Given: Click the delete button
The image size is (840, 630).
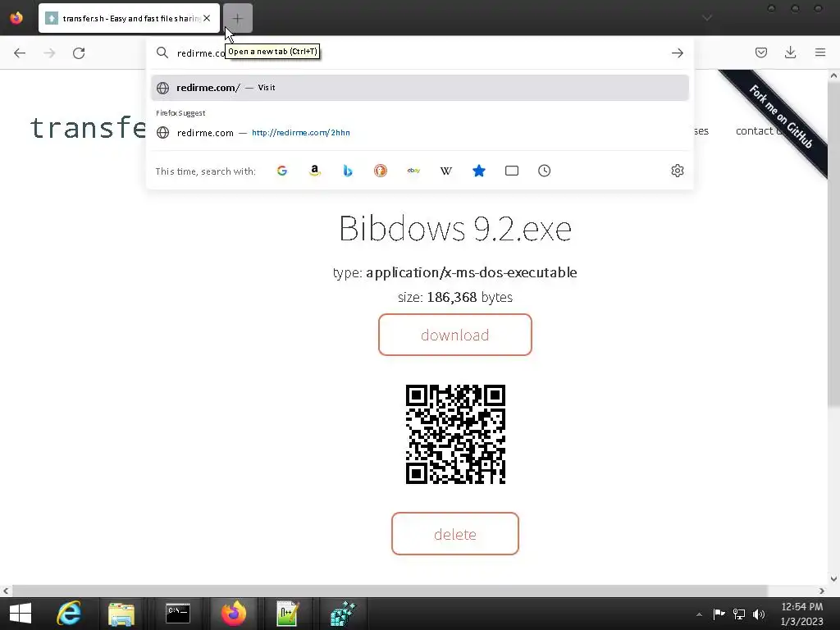Looking at the screenshot, I should tap(454, 534).
